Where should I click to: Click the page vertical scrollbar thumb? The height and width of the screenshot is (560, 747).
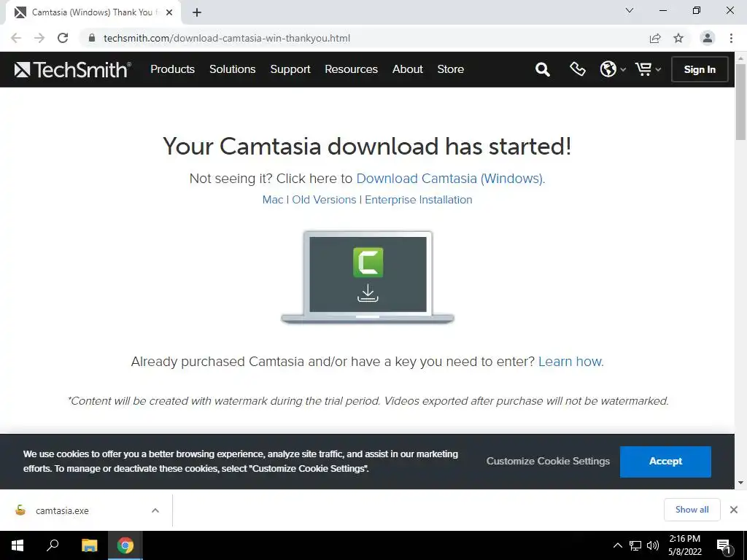click(741, 101)
